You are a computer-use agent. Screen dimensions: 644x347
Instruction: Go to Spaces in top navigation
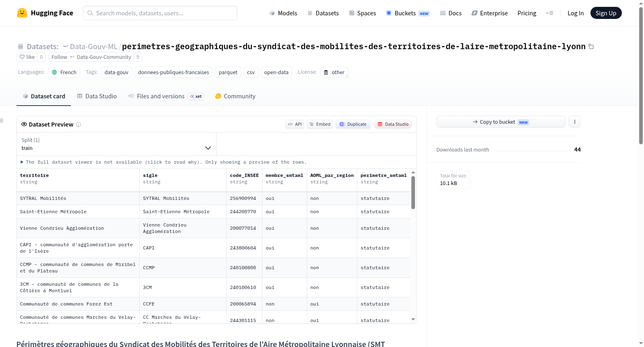click(362, 13)
